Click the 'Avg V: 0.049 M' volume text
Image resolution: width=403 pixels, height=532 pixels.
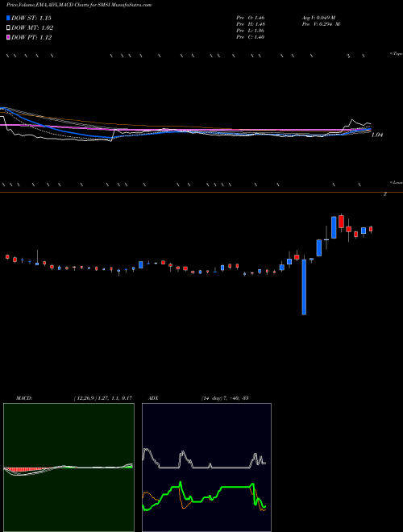point(319,18)
